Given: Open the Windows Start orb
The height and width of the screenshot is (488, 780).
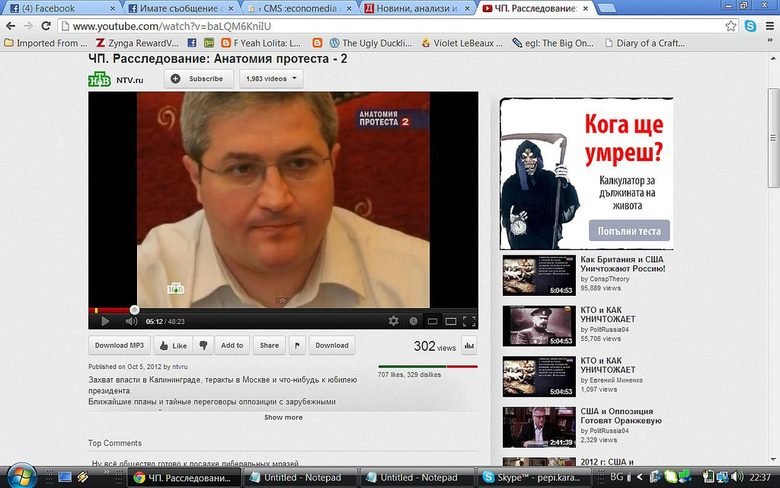Looking at the screenshot, I should (21, 477).
